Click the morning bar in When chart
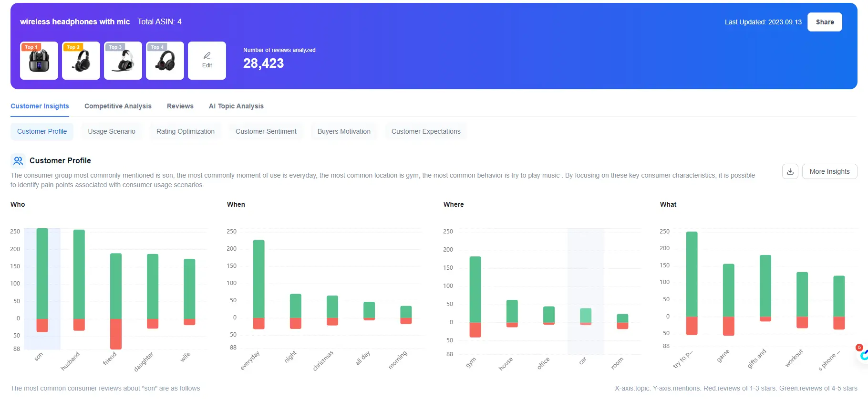868x402 pixels. (x=406, y=315)
